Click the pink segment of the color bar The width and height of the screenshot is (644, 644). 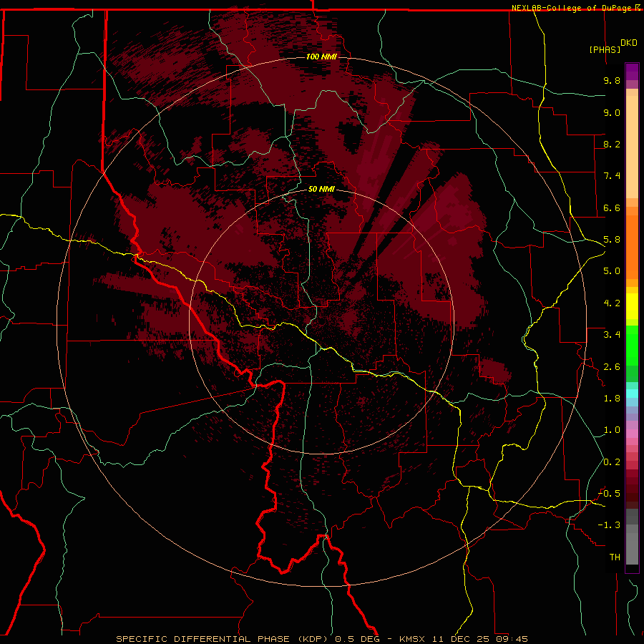632,434
